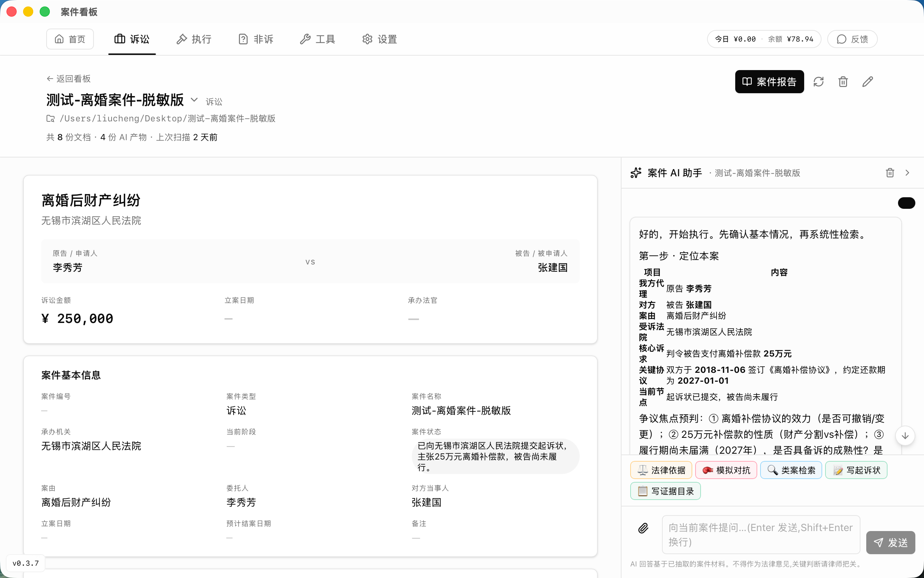Expand the case title dropdown chevron
This screenshot has width=924, height=578.
coord(194,100)
